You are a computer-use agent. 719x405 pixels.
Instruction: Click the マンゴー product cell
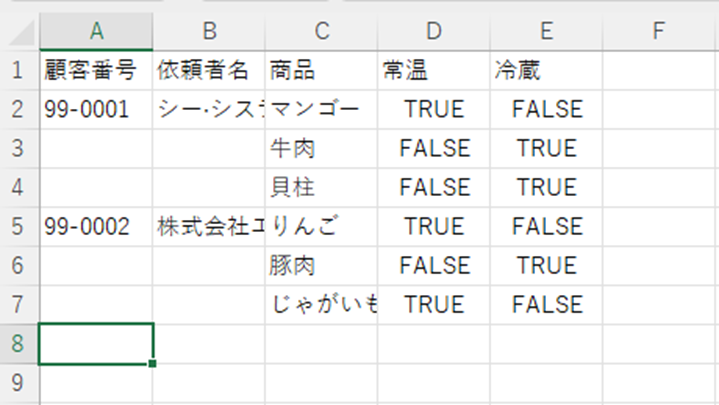click(x=321, y=109)
